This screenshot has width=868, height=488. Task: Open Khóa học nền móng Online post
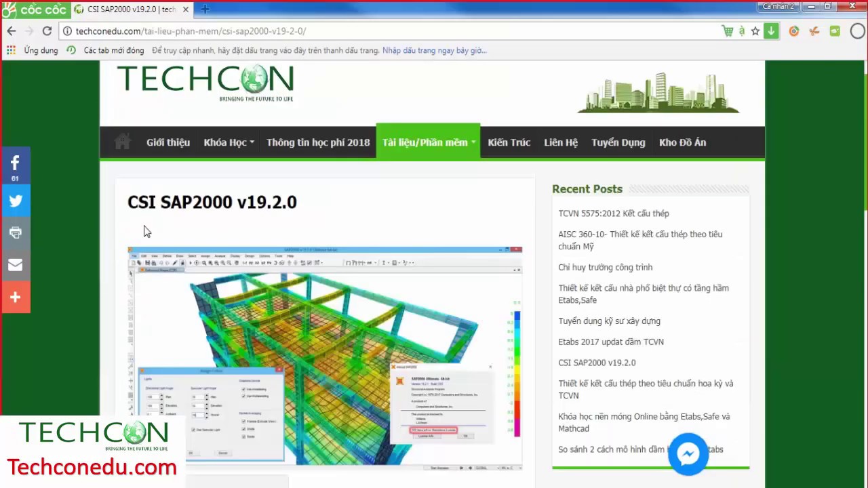pyautogui.click(x=644, y=422)
